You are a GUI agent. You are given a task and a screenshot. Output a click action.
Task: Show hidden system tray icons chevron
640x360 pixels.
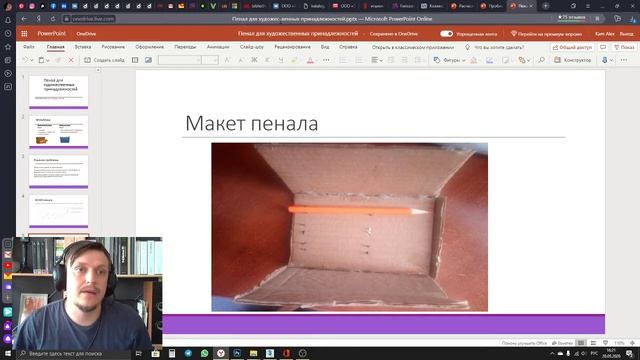[552, 353]
